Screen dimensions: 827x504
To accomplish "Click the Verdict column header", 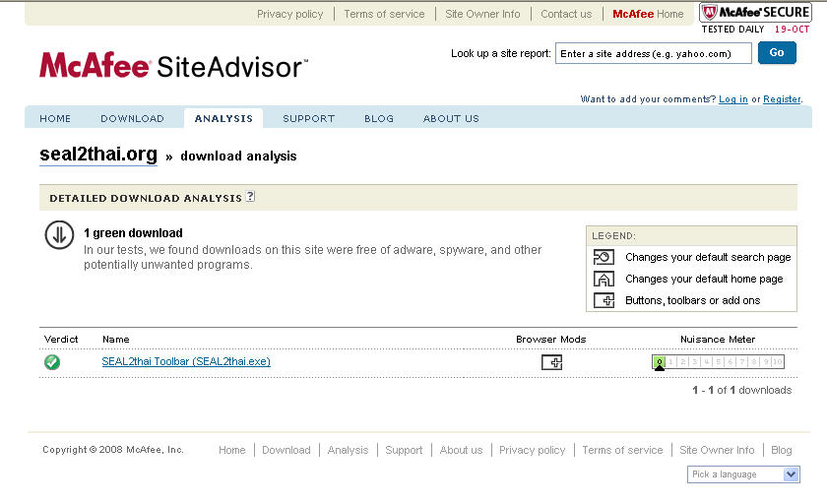I will pyautogui.click(x=61, y=339).
